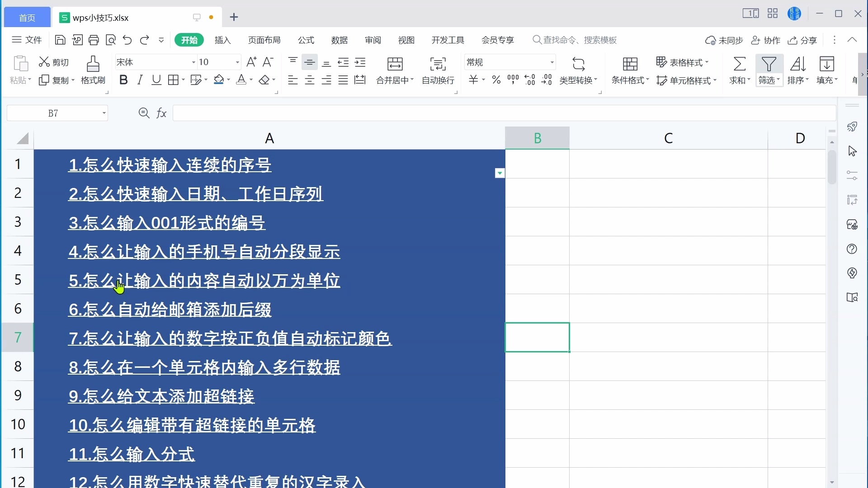Switch to the 插入 ribbon tab
This screenshot has width=868, height=488.
point(222,40)
